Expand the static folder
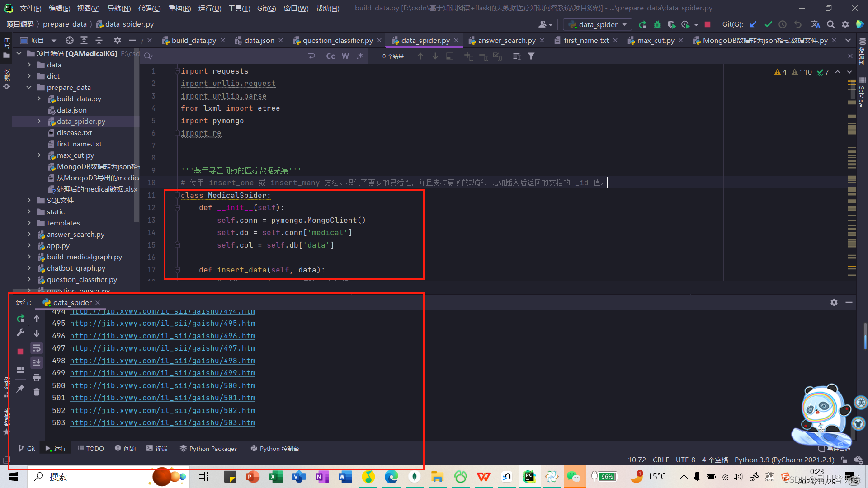The width and height of the screenshot is (868, 488). pyautogui.click(x=29, y=211)
